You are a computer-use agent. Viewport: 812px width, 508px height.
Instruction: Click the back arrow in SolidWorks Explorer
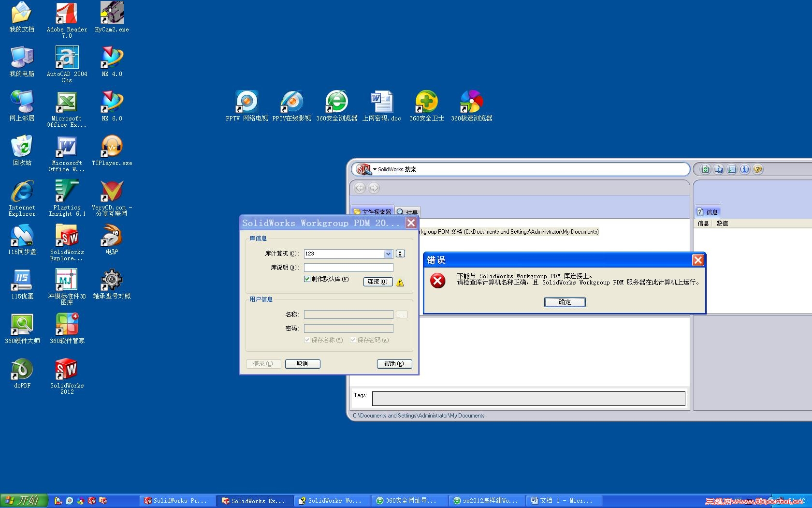[360, 188]
